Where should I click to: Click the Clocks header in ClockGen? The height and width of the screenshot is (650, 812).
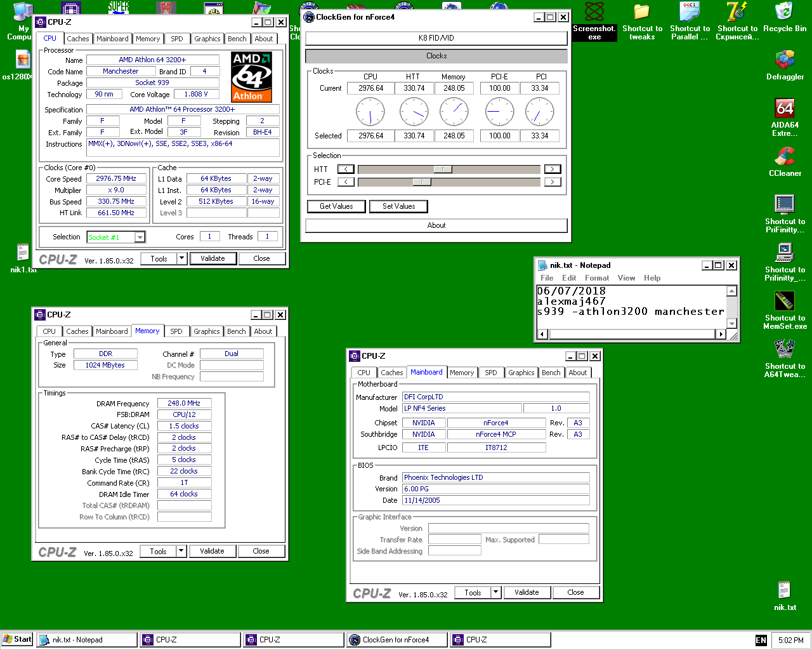(x=436, y=56)
